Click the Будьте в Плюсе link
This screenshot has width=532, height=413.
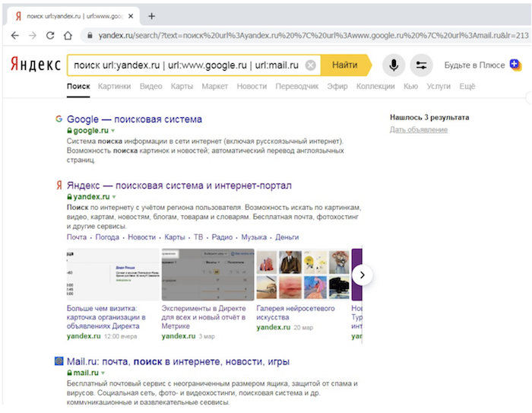(x=474, y=65)
